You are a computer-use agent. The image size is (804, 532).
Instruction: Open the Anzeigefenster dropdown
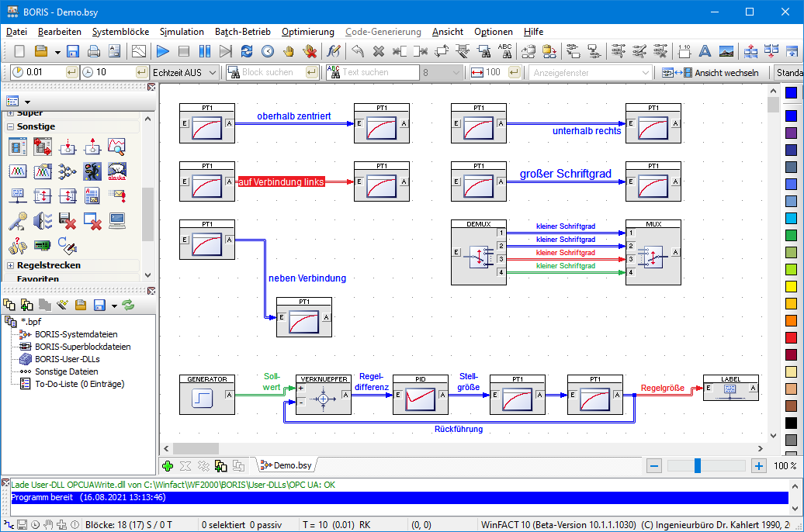tap(645, 73)
